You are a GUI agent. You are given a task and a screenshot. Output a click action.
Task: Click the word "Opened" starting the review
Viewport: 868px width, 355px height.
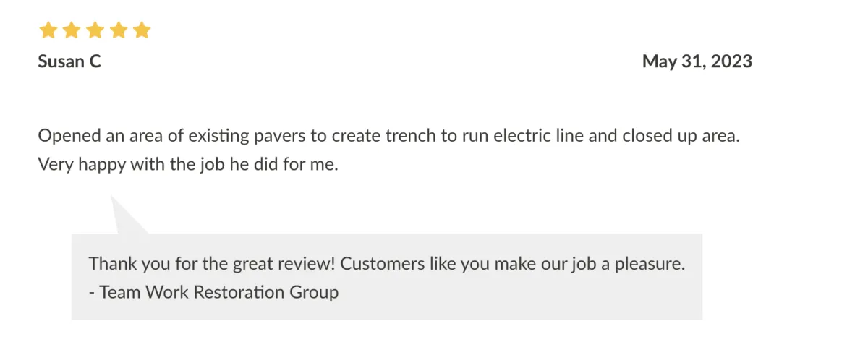(64, 136)
